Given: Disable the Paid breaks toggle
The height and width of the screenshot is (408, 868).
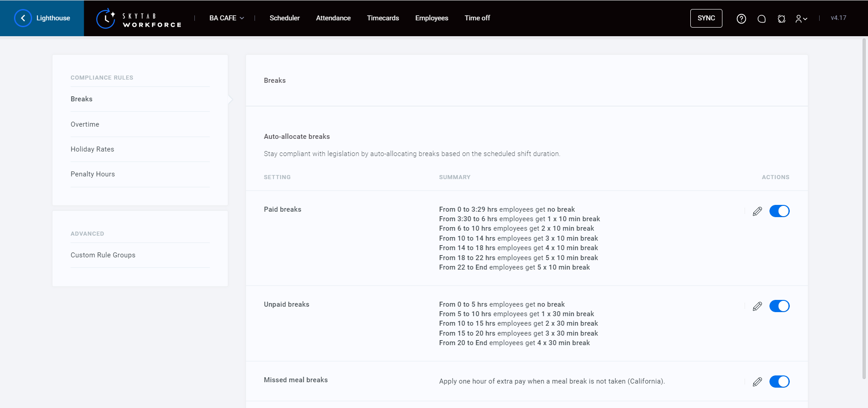Looking at the screenshot, I should (779, 211).
